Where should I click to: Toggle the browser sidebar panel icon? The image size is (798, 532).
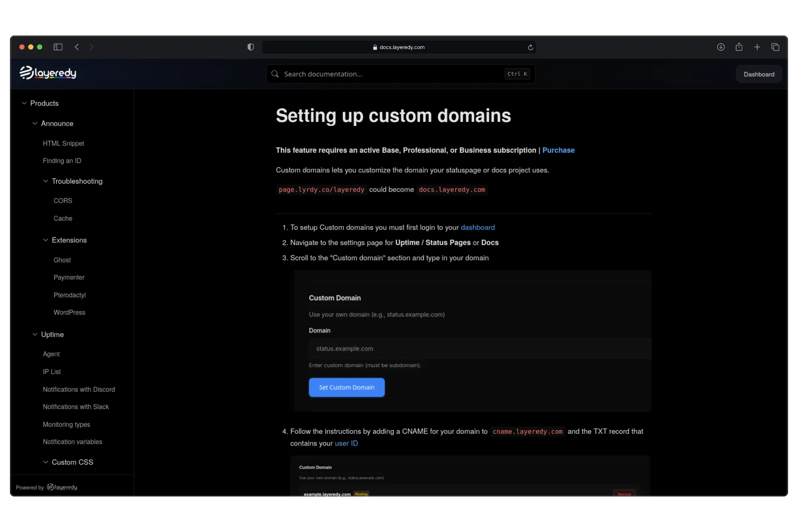tap(58, 47)
